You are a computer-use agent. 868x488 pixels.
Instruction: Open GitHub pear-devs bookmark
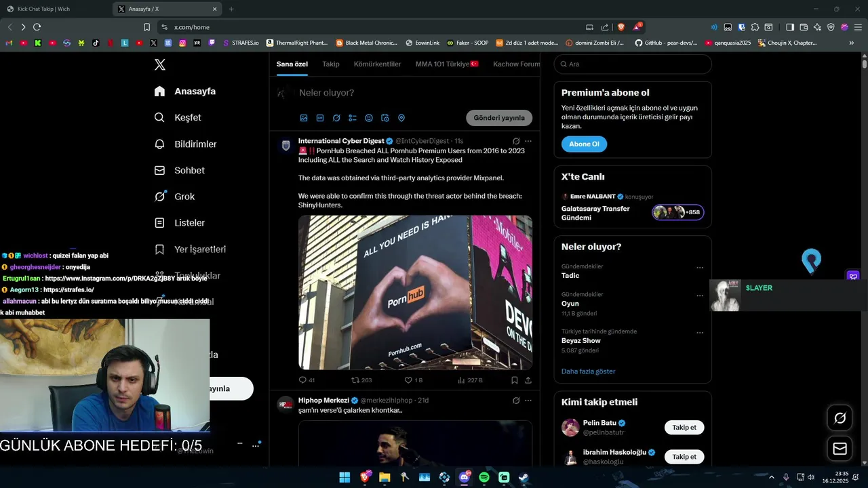[666, 43]
